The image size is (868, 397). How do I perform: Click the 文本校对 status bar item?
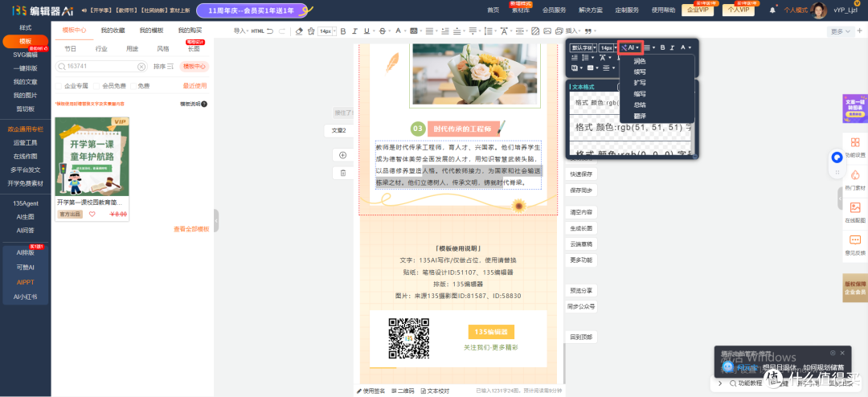tap(435, 391)
